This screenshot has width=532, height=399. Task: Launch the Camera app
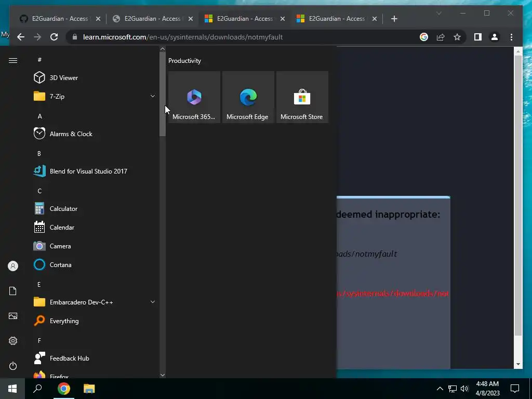click(94, 246)
